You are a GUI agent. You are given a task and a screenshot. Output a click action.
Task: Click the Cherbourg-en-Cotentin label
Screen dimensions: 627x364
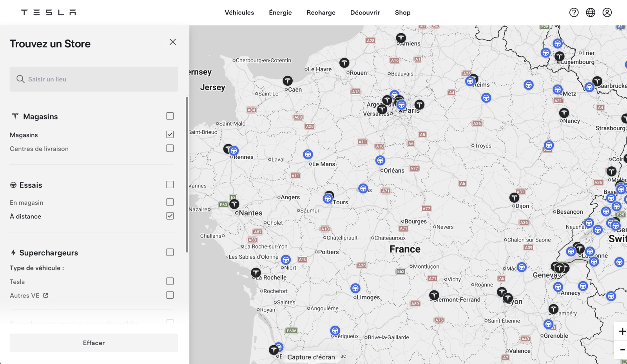point(263,60)
